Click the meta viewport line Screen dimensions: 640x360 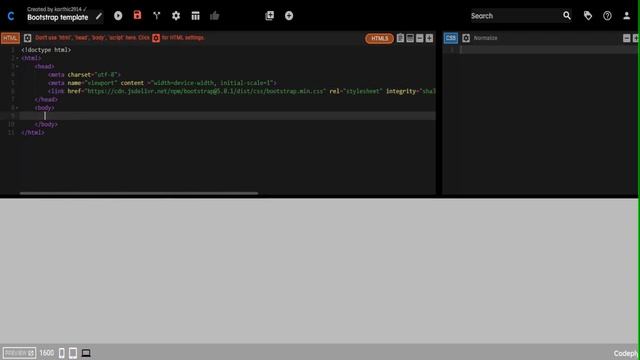pos(162,83)
